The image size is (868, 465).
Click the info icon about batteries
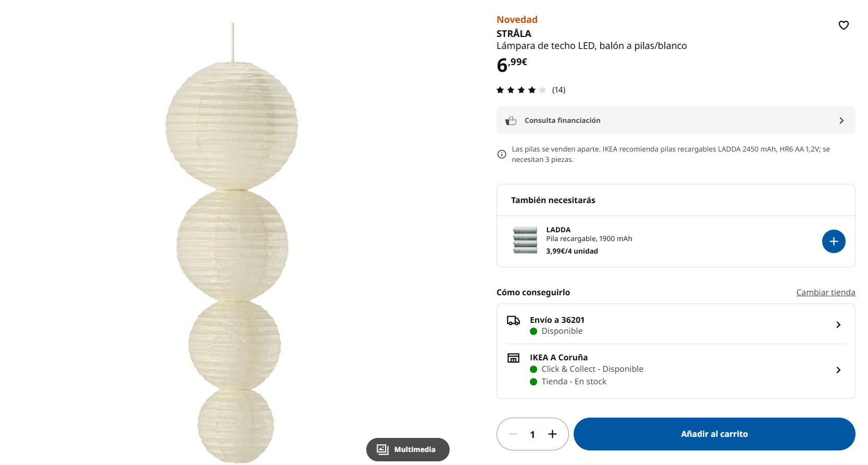(x=502, y=154)
